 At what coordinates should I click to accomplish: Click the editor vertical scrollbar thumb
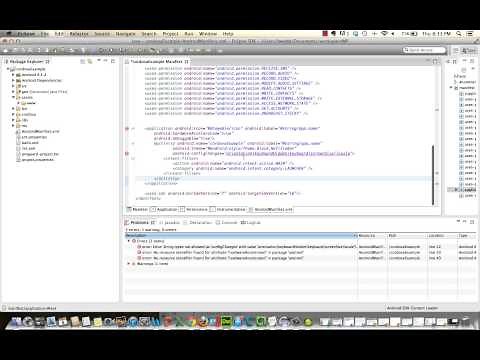point(433,175)
